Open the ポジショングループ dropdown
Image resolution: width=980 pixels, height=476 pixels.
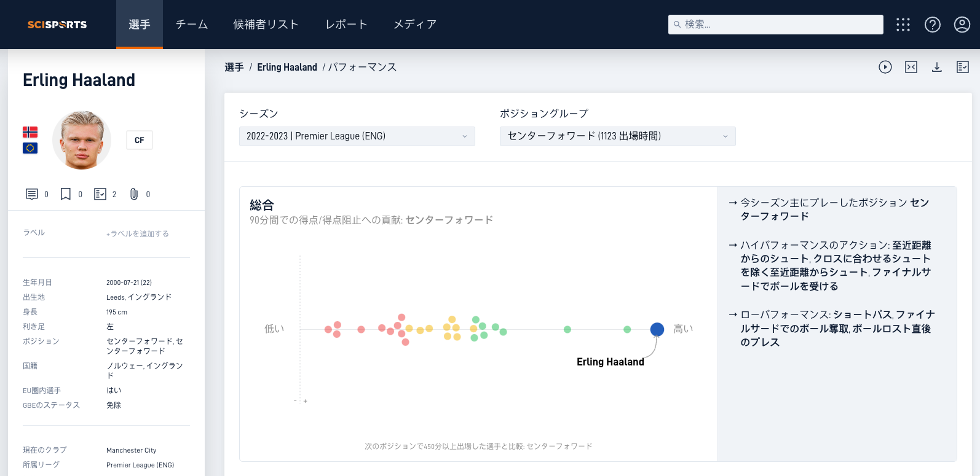[x=618, y=136]
